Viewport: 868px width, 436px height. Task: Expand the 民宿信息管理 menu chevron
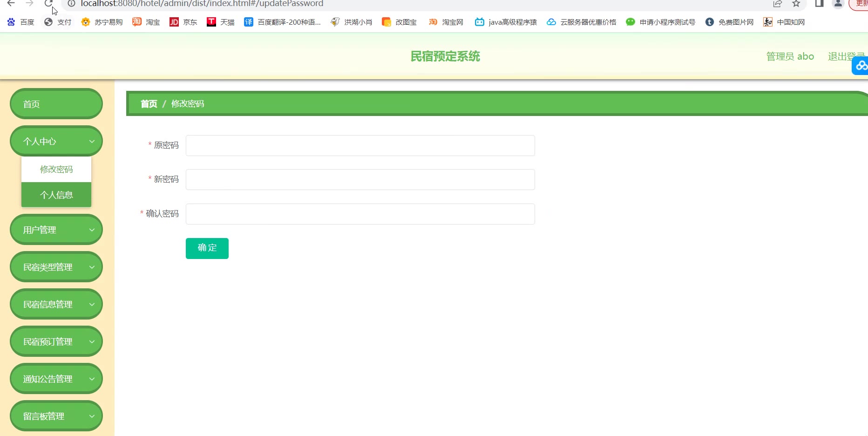point(92,304)
